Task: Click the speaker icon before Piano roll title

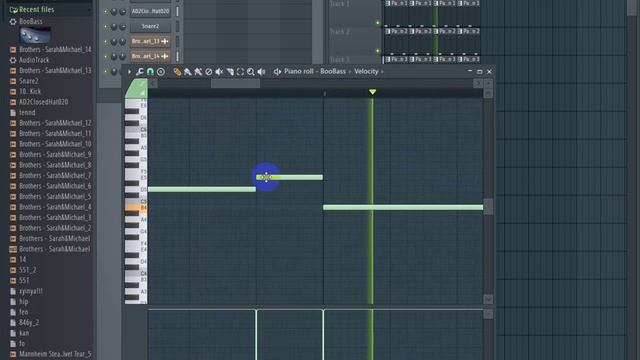Action: pyautogui.click(x=277, y=72)
